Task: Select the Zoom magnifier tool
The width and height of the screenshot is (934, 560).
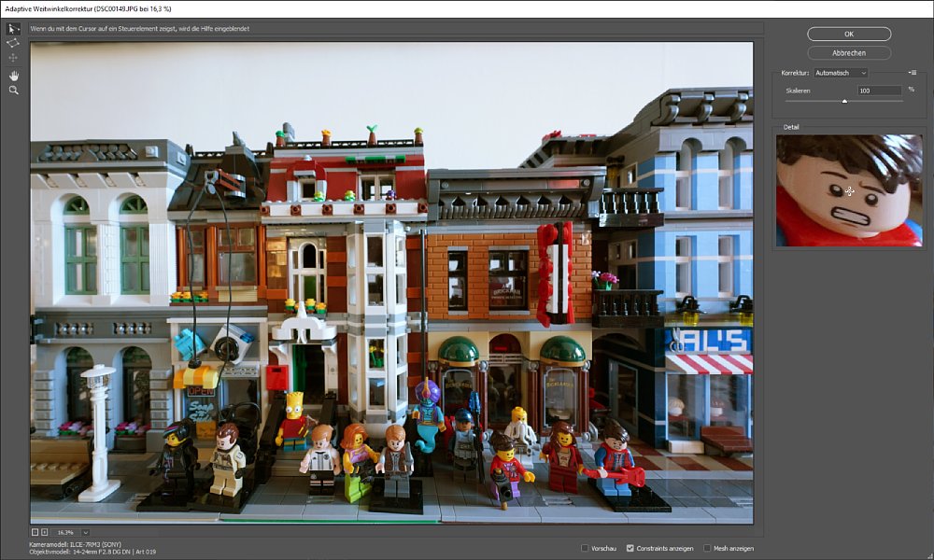Action: coord(13,91)
